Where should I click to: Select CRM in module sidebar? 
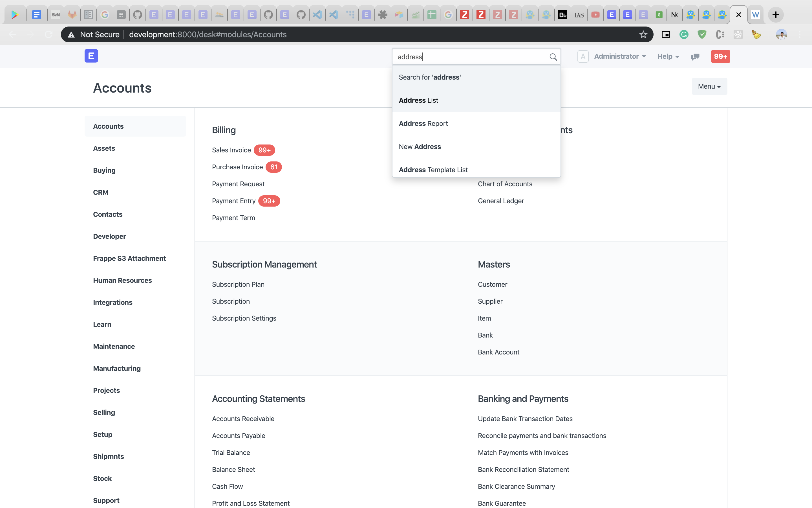coord(135,192)
